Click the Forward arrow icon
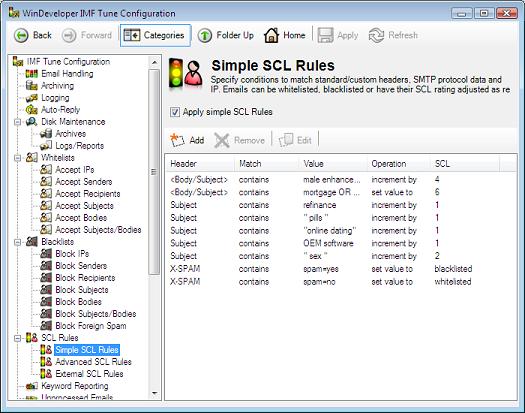The width and height of the screenshot is (525, 413). (x=69, y=35)
